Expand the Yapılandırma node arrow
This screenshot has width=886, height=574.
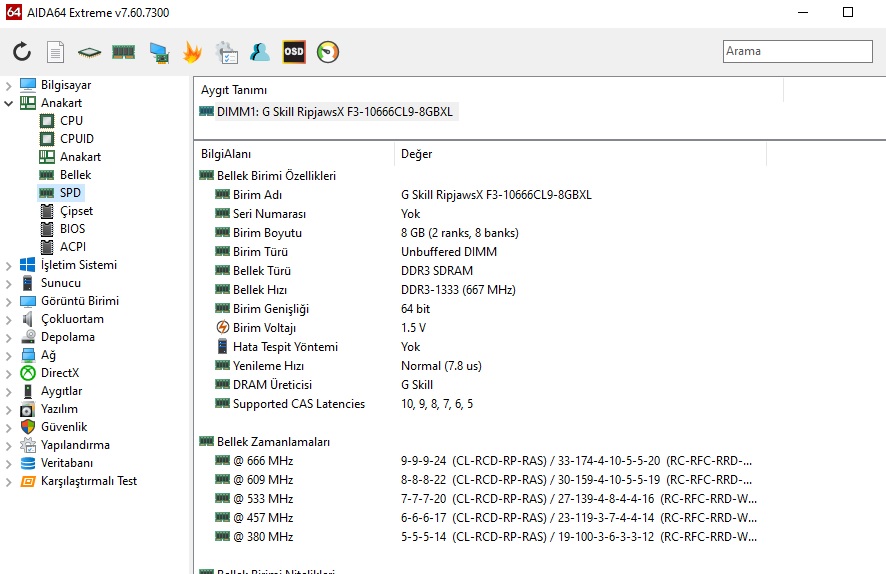(x=8, y=446)
